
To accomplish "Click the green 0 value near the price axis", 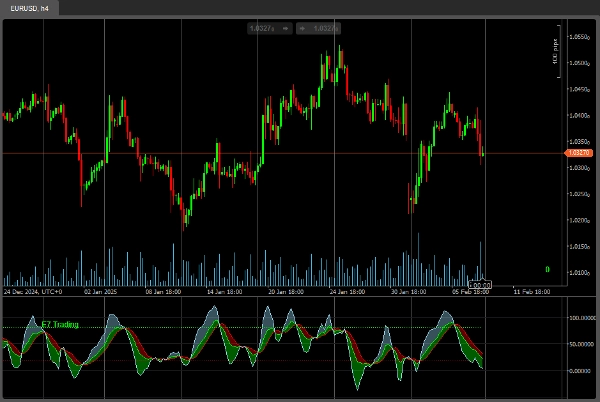I will point(547,270).
